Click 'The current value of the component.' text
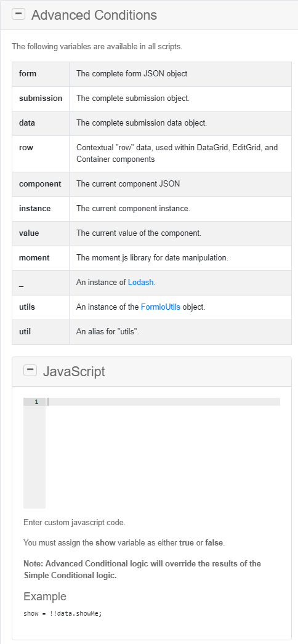298x644 pixels. (x=139, y=233)
